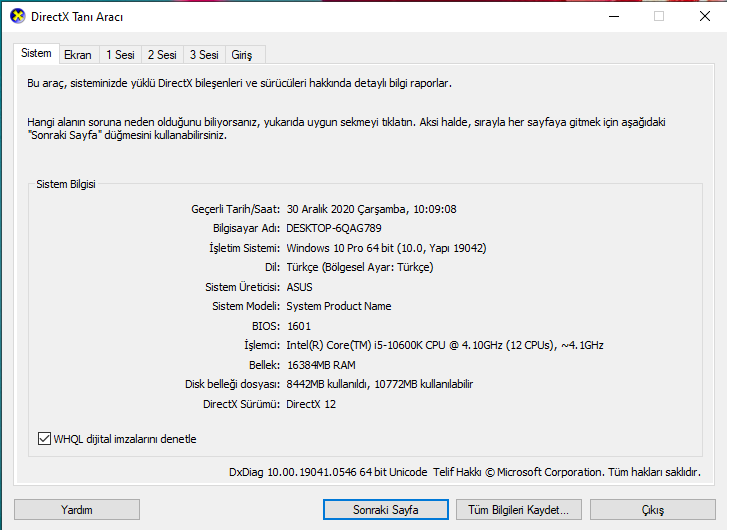Open the 1 Sesi tab
729x530 pixels.
pos(120,55)
